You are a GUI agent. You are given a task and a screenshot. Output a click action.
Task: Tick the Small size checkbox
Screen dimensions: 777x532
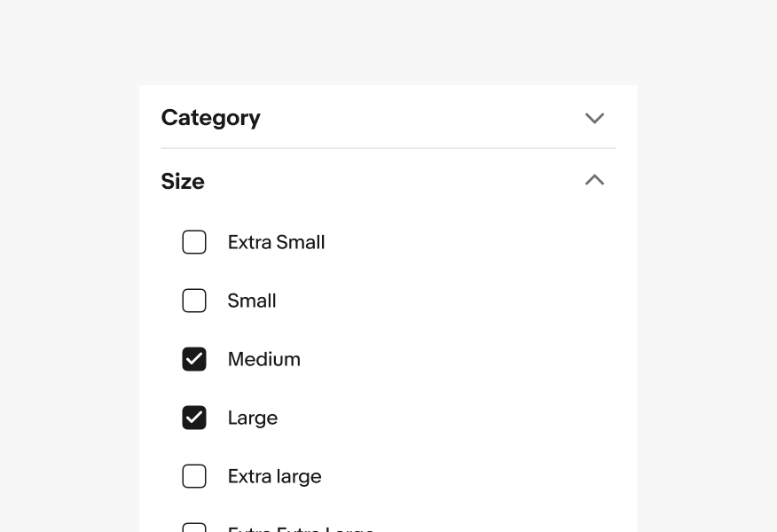[x=194, y=301]
